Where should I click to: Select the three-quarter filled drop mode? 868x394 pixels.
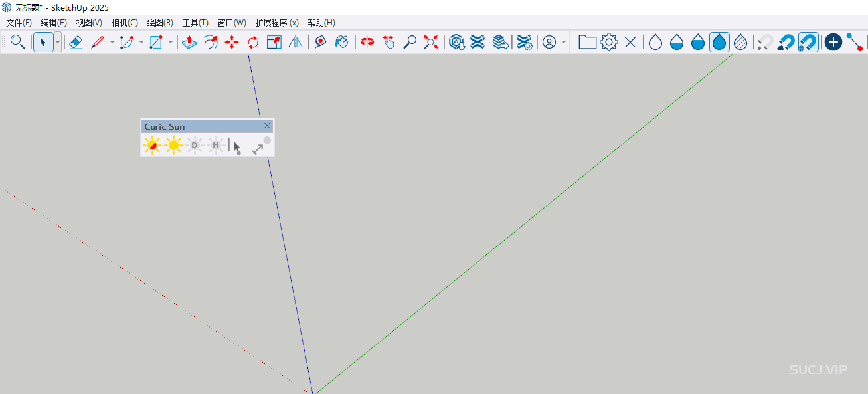click(x=698, y=42)
